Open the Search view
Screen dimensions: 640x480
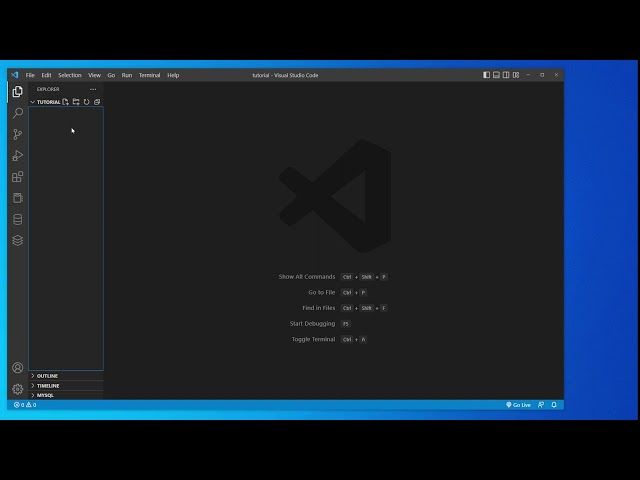click(18, 113)
